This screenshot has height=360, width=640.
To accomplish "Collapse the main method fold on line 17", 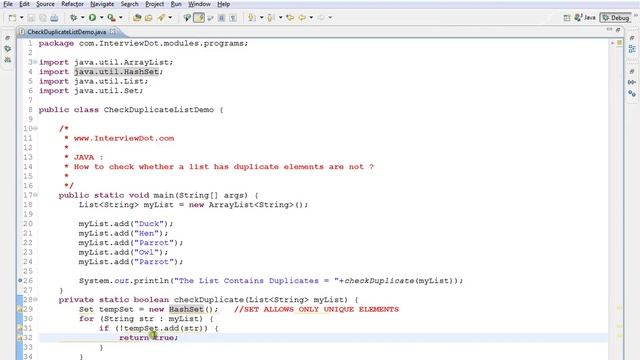I will (36, 195).
